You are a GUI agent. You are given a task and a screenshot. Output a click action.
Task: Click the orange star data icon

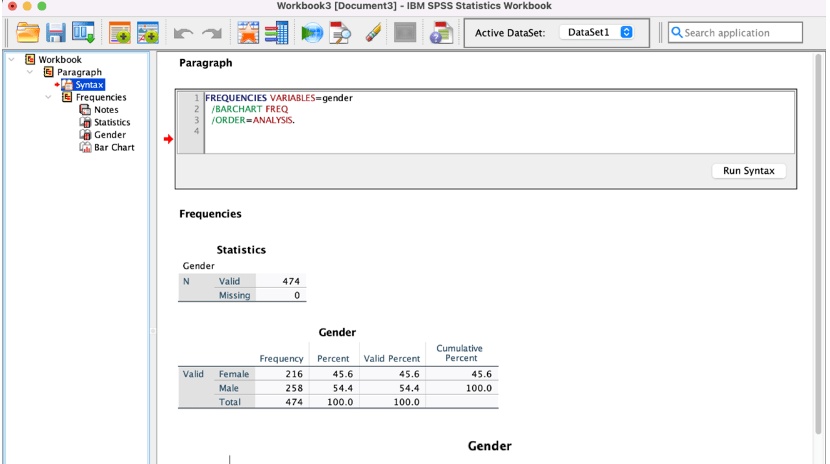click(x=248, y=33)
